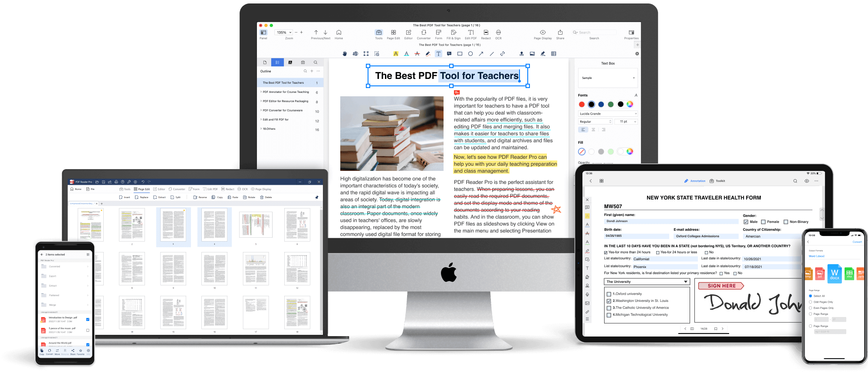This screenshot has width=868, height=373.
Task: Toggle the Panel icon in Mac toolbar
Action: 263,33
